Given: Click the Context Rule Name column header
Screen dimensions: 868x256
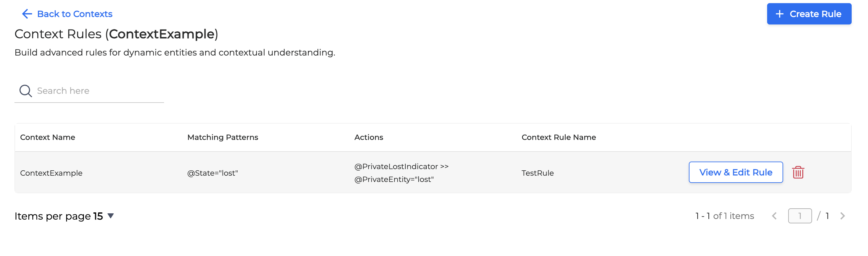Looking at the screenshot, I should pyautogui.click(x=558, y=137).
